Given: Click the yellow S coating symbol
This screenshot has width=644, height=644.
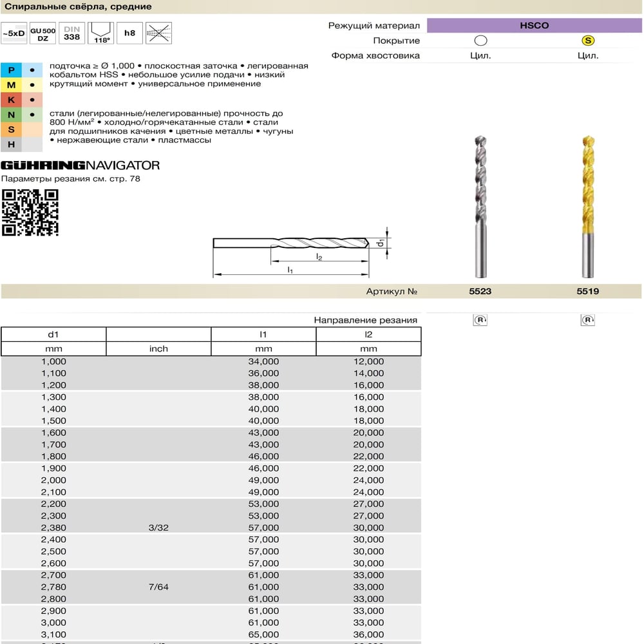Looking at the screenshot, I should [x=588, y=41].
